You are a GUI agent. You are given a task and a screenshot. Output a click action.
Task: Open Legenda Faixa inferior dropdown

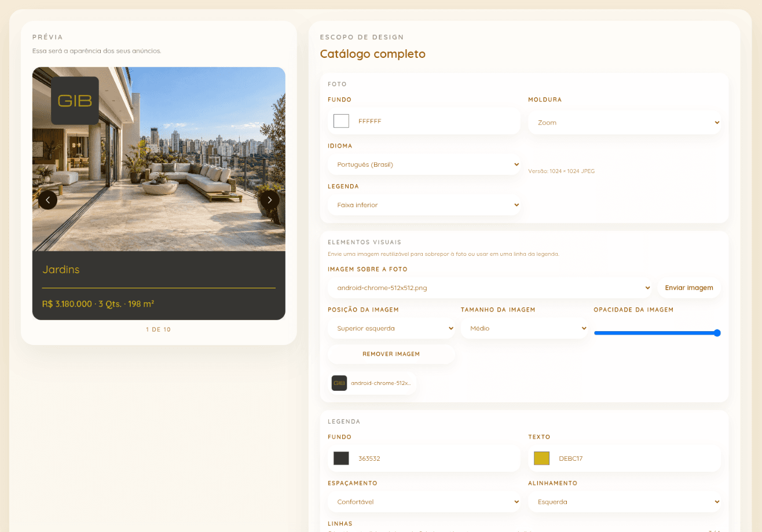click(x=424, y=205)
